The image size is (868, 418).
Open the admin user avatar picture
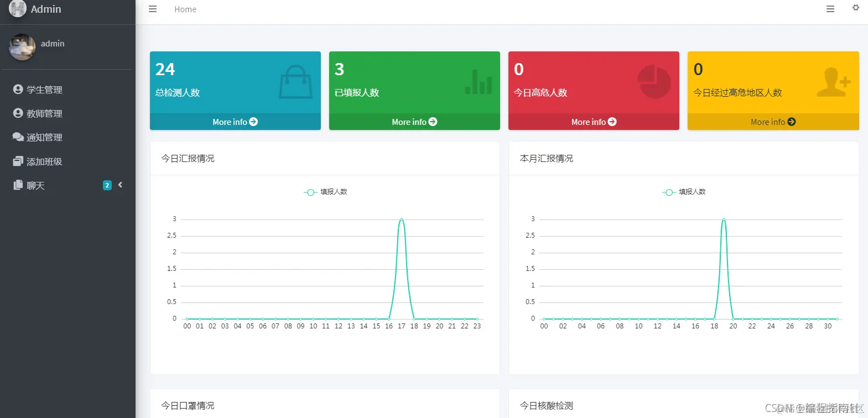click(x=22, y=47)
